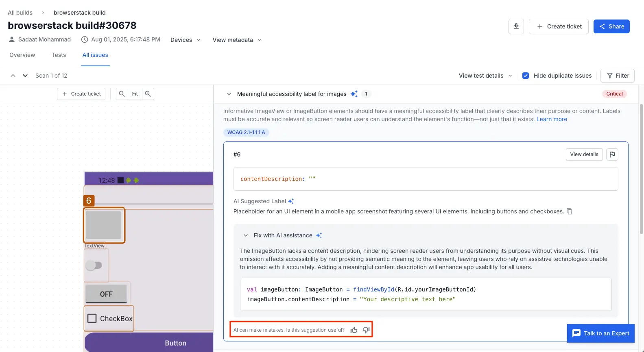Click the Share button
This screenshot has width=644, height=352.
point(611,26)
